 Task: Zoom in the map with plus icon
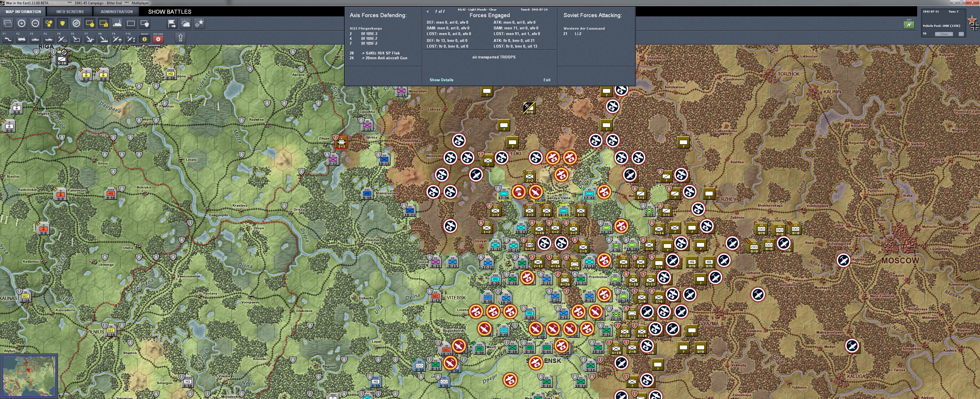click(22, 24)
